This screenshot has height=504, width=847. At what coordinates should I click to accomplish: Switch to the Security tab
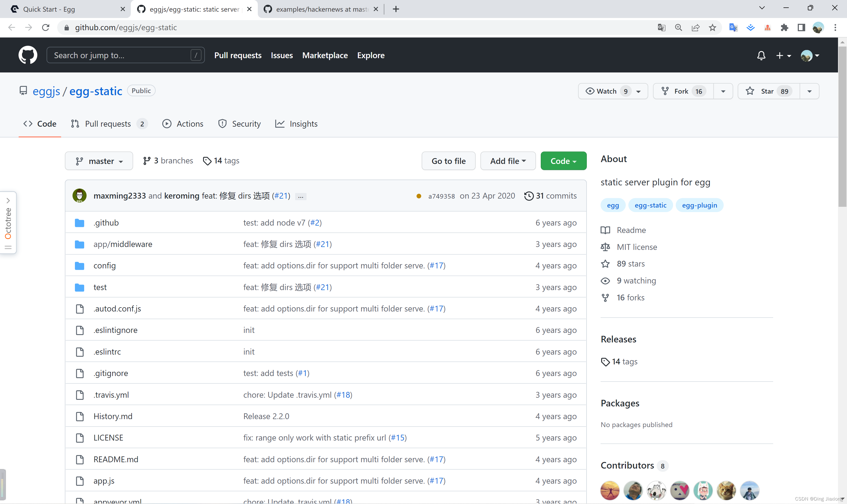pos(240,124)
